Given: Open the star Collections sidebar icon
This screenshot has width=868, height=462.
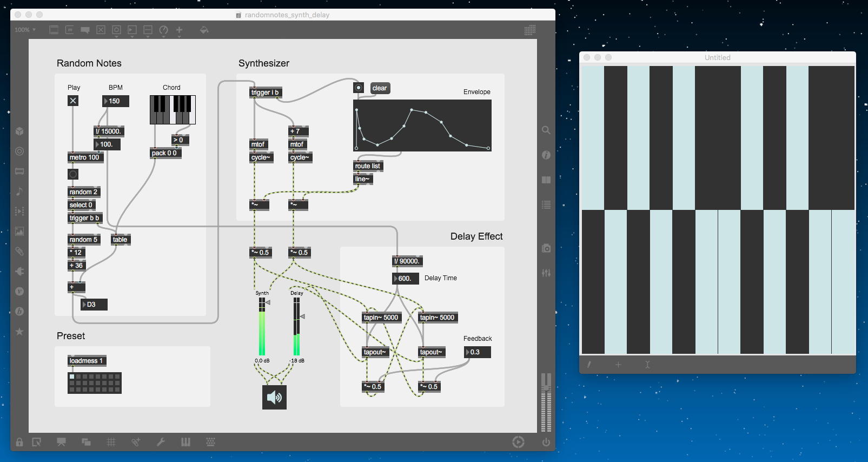Looking at the screenshot, I should point(19,332).
